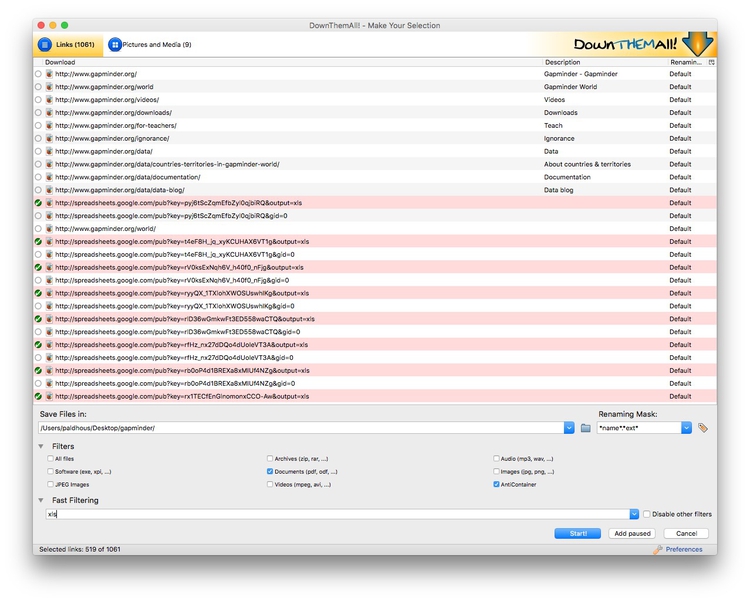Check the All files filter
Viewport: 750px width, 602px height.
[50, 459]
